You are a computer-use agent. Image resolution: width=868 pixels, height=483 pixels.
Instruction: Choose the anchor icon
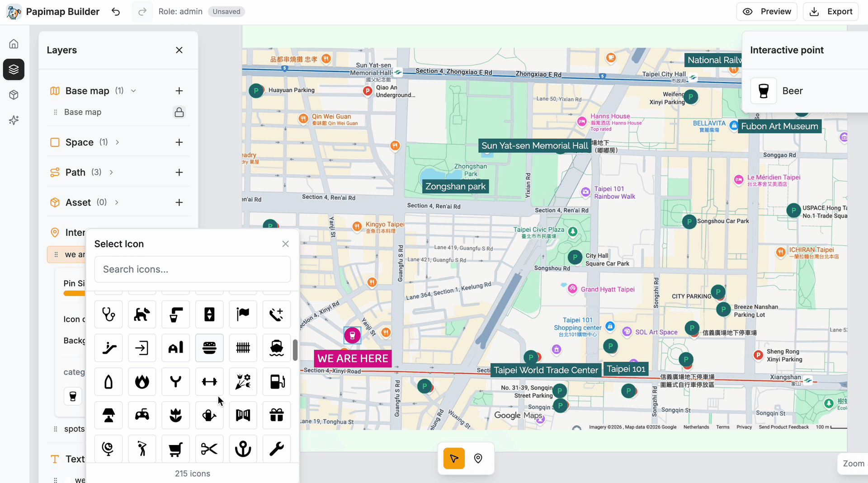[243, 449]
